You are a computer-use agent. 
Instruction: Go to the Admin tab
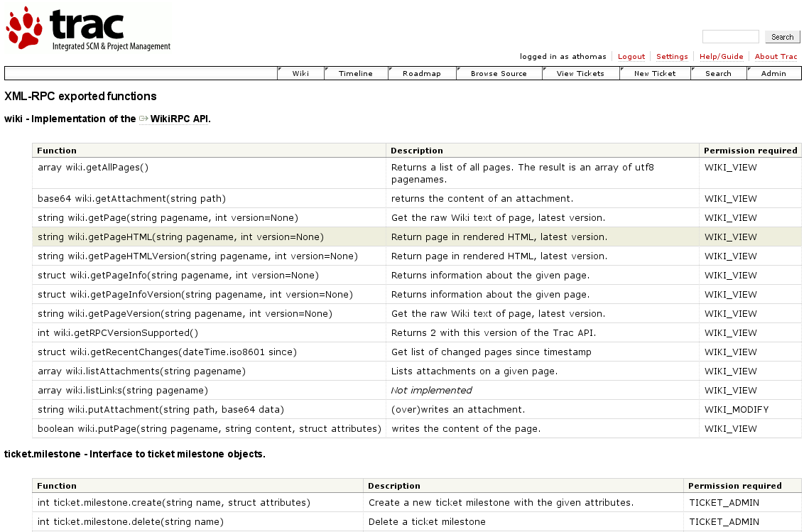pos(773,73)
